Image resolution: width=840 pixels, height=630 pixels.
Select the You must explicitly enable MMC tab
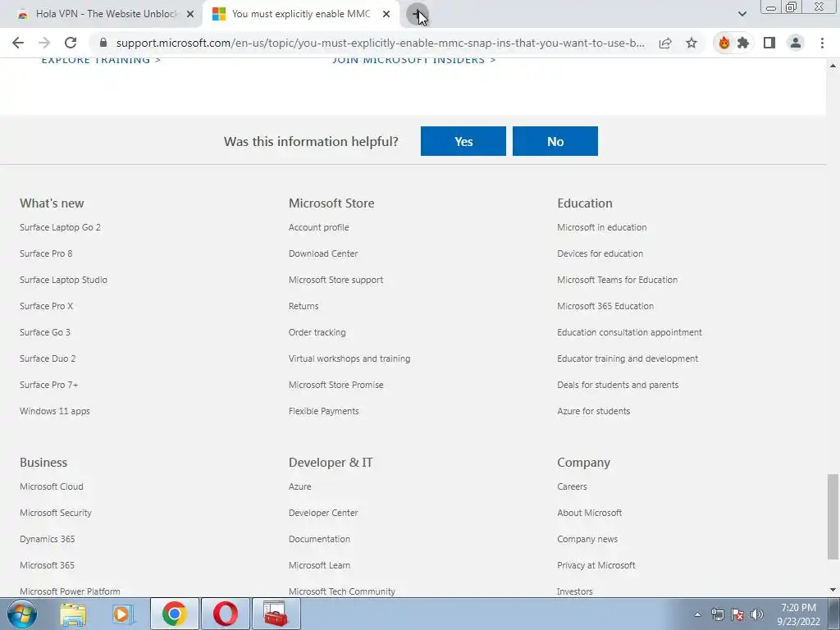point(300,15)
